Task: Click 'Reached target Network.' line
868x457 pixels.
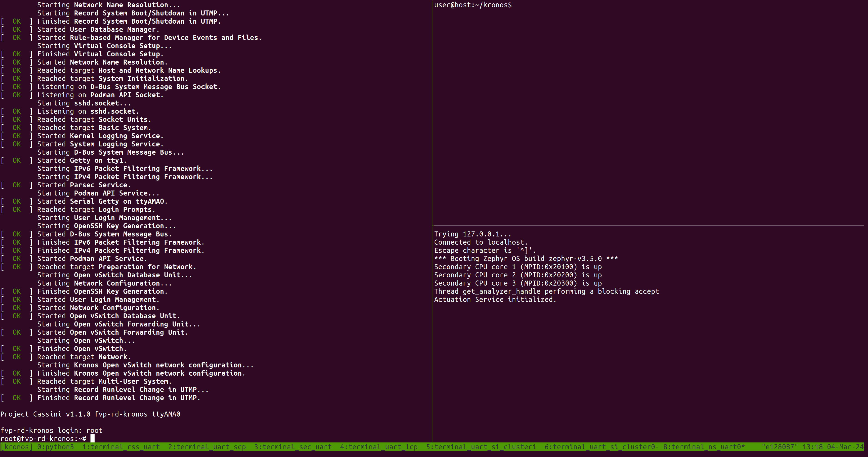Action: (x=84, y=357)
